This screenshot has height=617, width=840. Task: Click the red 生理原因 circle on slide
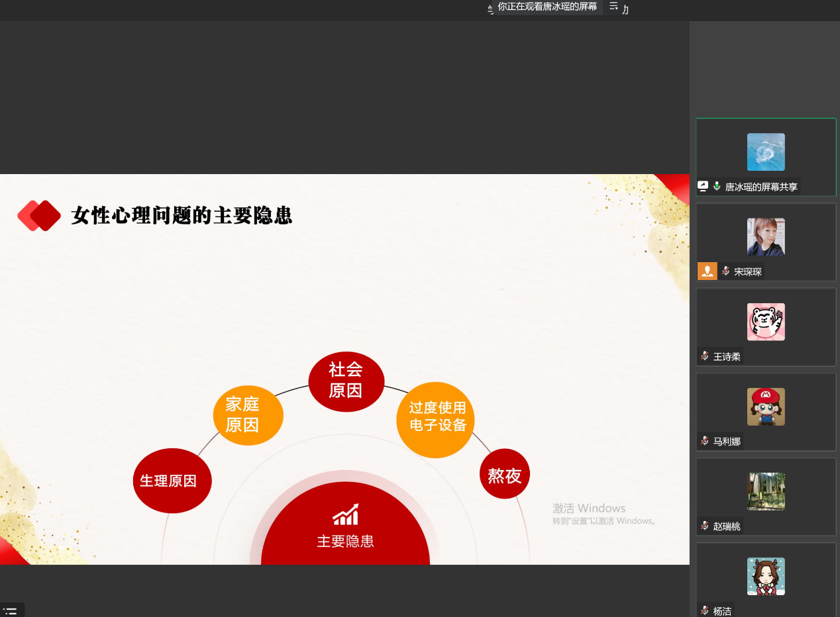(x=172, y=481)
